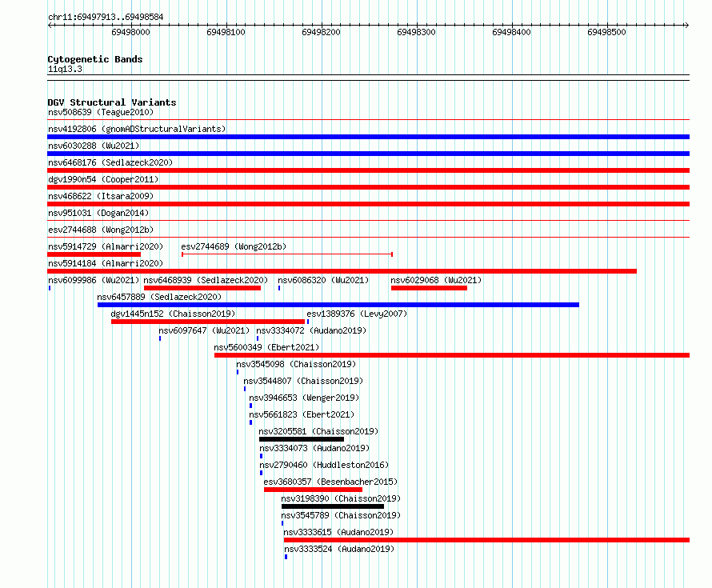Click ruler position 69498300
The image size is (712, 588).
click(416, 32)
